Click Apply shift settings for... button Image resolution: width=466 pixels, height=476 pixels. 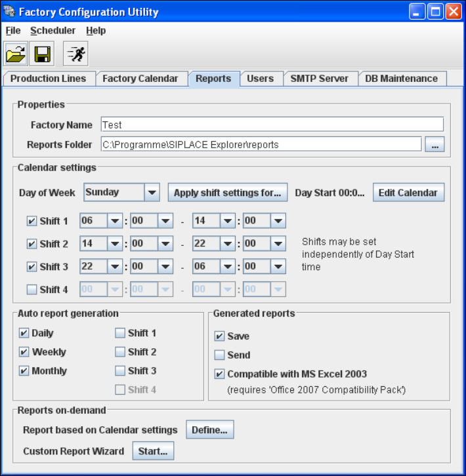(x=228, y=193)
